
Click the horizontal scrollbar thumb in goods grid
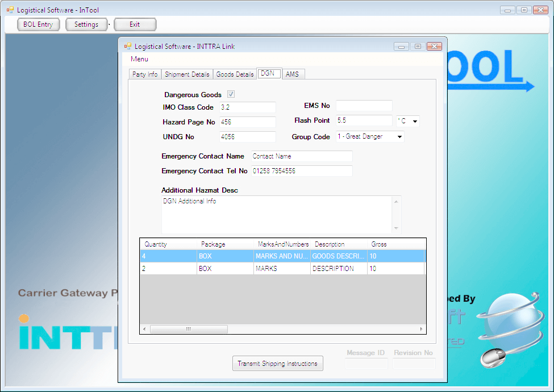tap(189, 329)
